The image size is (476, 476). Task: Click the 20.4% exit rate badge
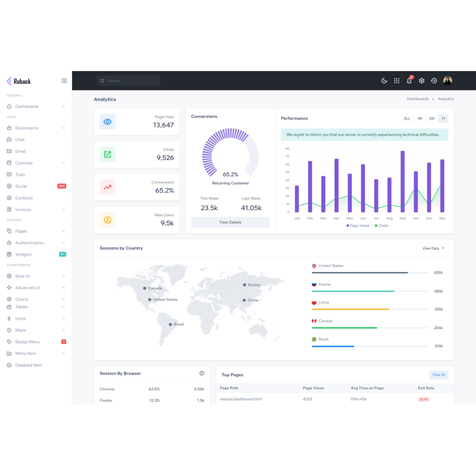423,399
